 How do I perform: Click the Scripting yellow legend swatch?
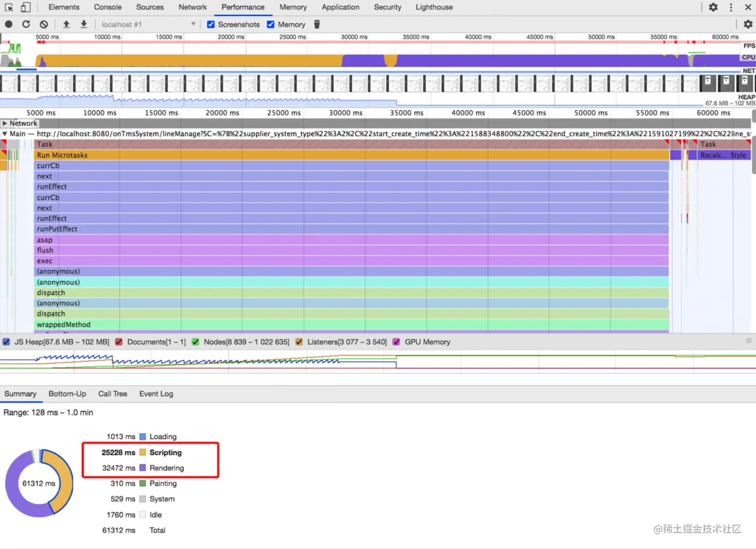point(143,452)
